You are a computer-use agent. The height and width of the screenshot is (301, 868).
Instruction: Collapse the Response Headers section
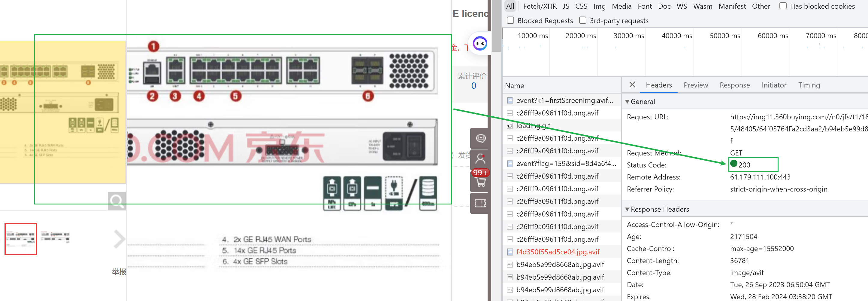point(627,209)
